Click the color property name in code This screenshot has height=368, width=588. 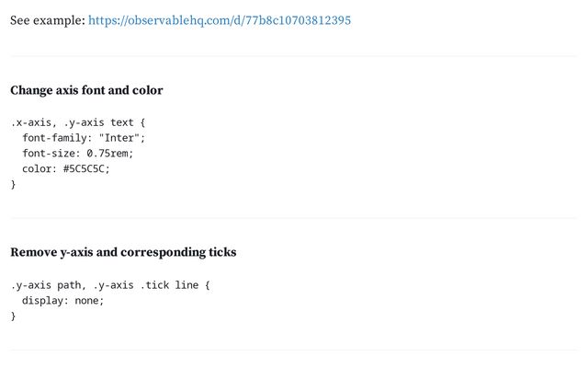pos(37,169)
